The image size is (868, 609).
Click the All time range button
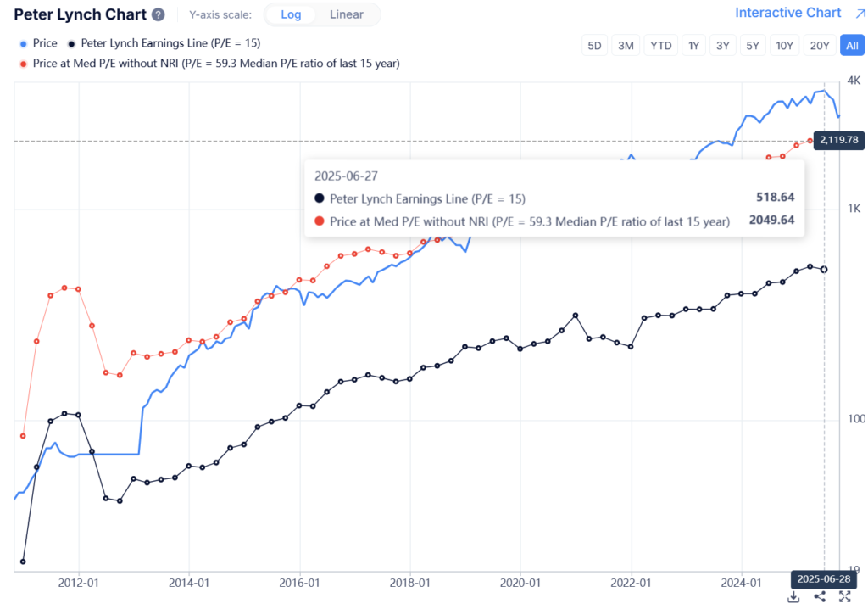point(851,46)
